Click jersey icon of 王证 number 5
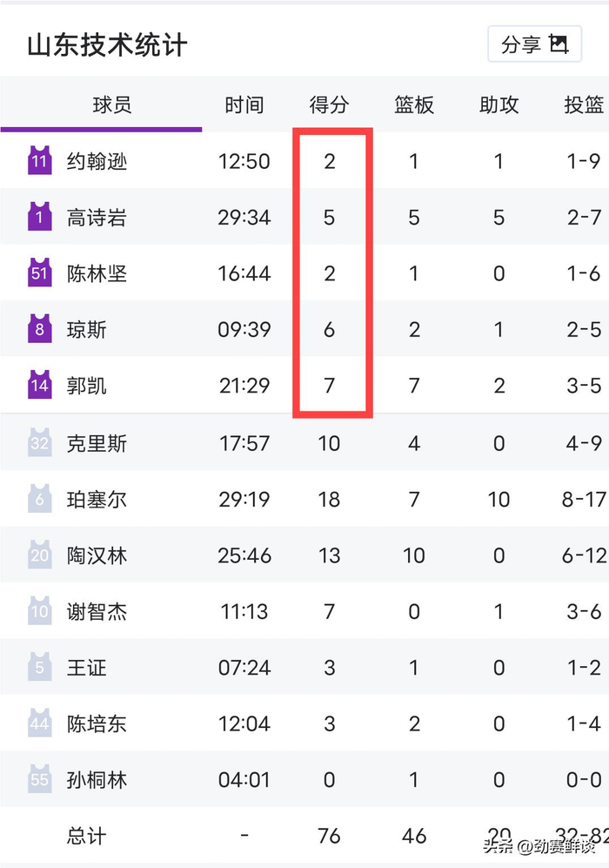The height and width of the screenshot is (868, 609). [x=38, y=667]
